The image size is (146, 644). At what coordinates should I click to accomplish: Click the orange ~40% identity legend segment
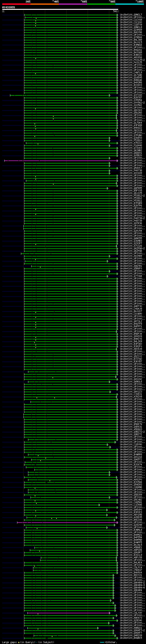click(x=44, y=4)
